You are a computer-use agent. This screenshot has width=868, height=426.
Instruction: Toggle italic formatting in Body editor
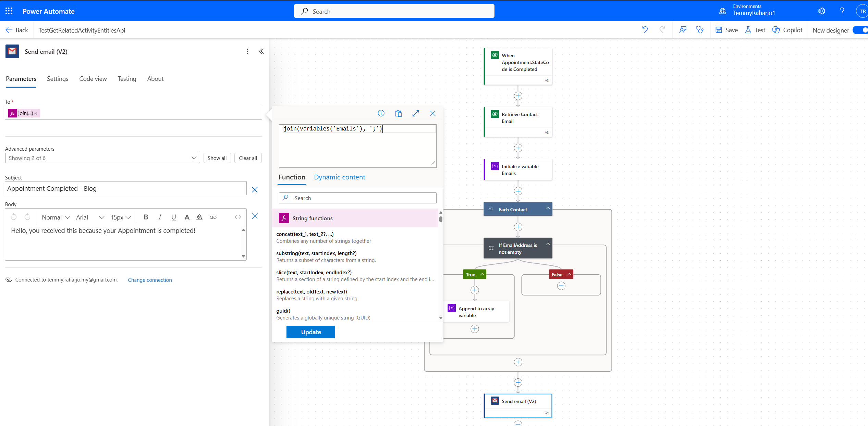click(x=160, y=217)
